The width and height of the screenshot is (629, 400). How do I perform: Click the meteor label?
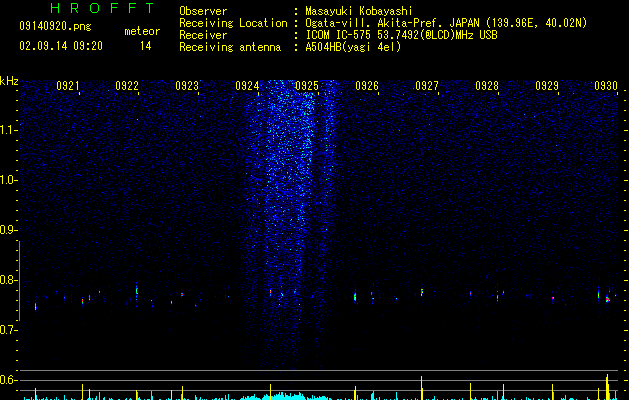coord(142,31)
